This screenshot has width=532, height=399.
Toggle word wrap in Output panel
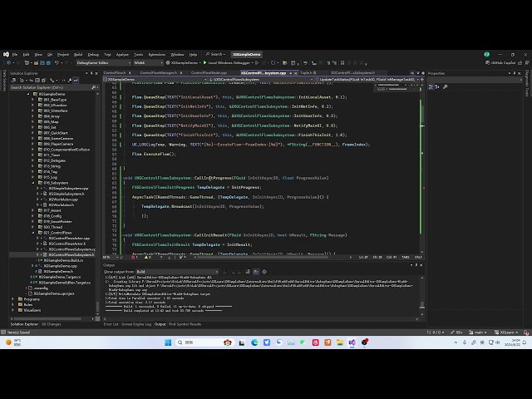coord(256,272)
